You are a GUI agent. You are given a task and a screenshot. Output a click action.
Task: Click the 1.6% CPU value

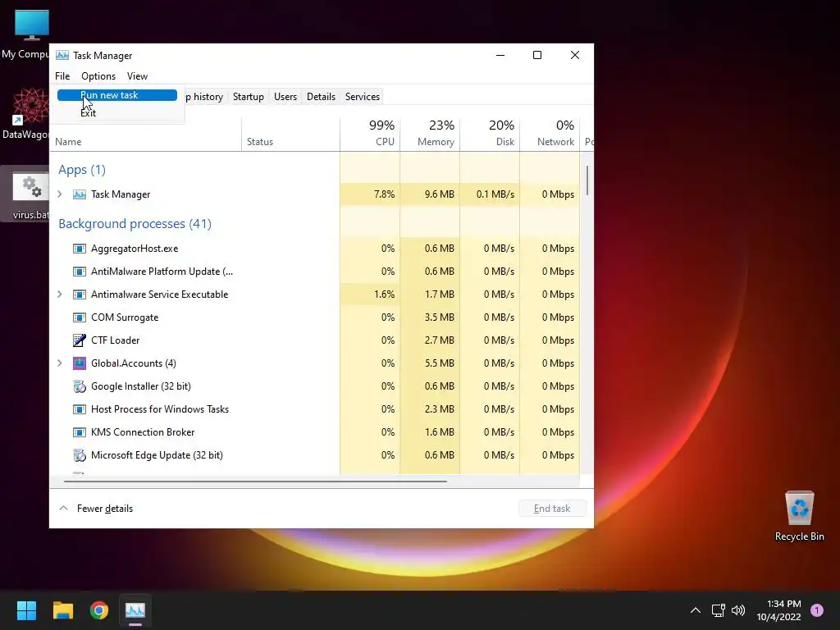[x=384, y=294]
